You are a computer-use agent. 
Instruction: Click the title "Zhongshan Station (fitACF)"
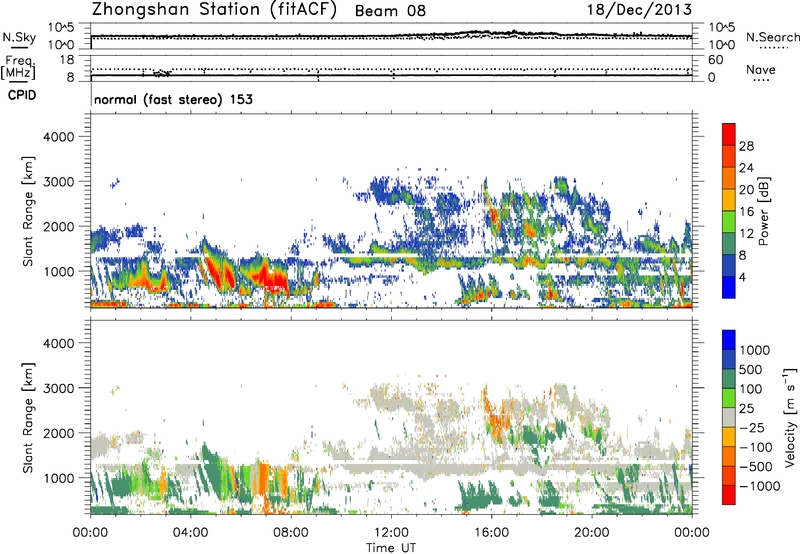point(214,10)
